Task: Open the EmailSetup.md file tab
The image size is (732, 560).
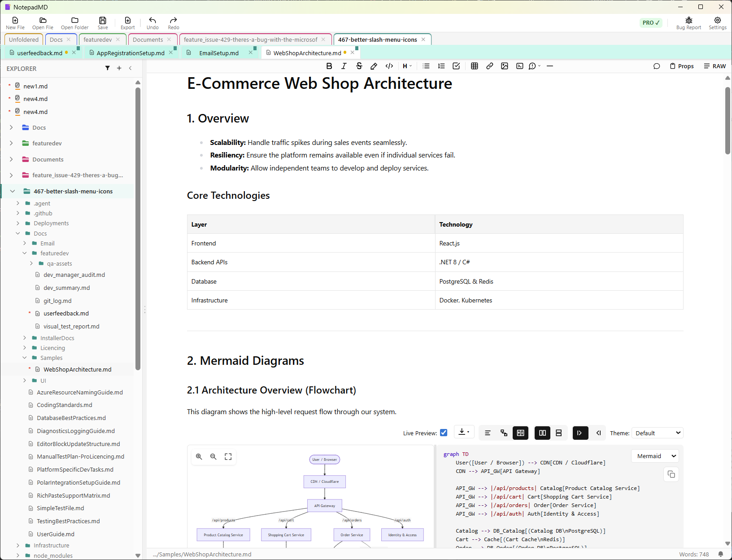Action: (x=219, y=53)
